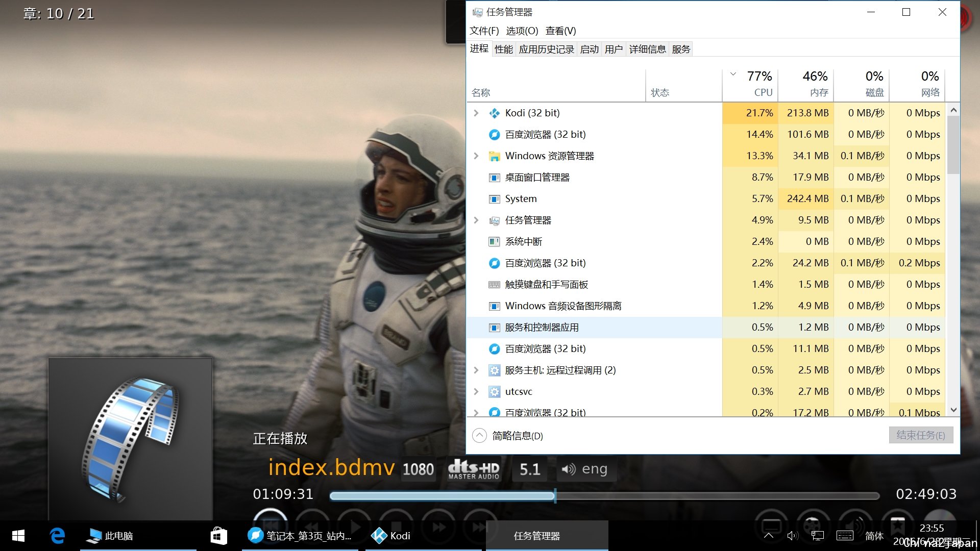Open the 选项(O) menu
Screen dimensions: 980x551
pyautogui.click(x=522, y=31)
